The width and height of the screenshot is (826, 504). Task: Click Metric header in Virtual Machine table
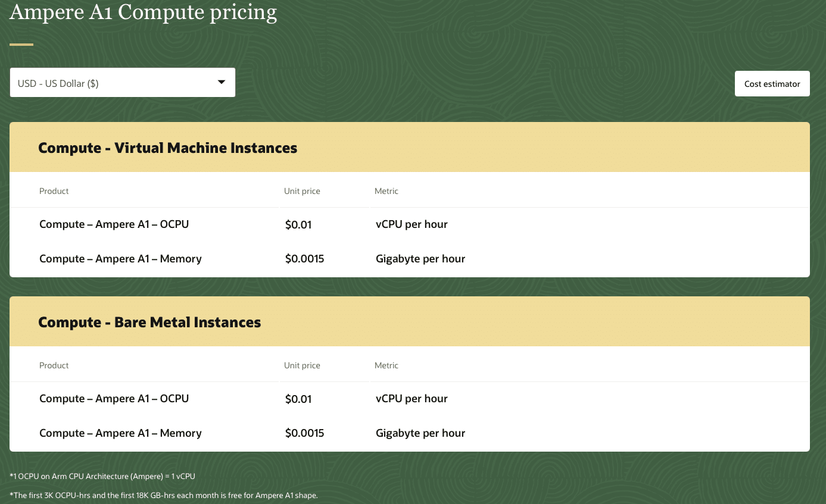point(386,191)
